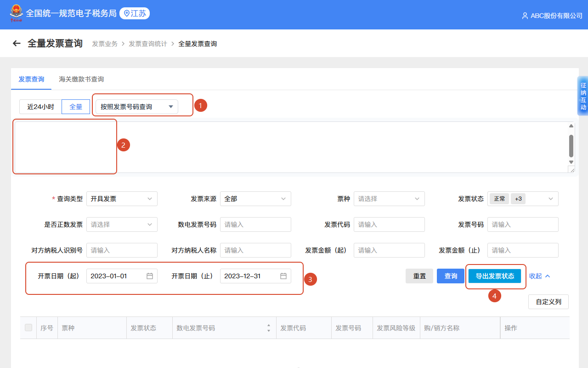Click the invoice number input text area
Image resolution: width=588 pixels, height=368 pixels.
pos(64,146)
